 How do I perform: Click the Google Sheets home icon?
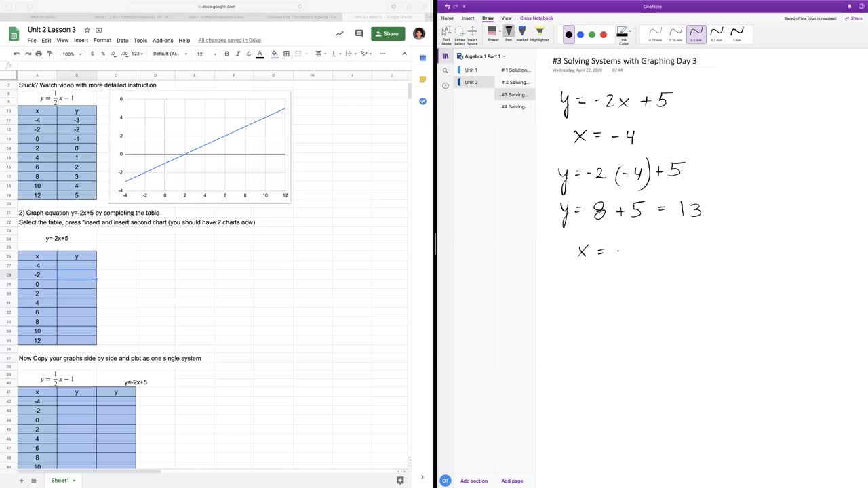tap(14, 35)
